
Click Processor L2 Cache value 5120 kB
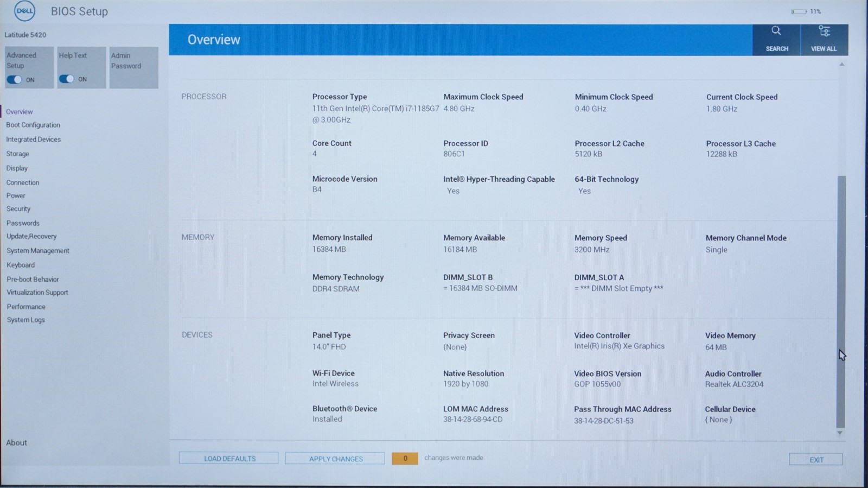[x=589, y=154]
